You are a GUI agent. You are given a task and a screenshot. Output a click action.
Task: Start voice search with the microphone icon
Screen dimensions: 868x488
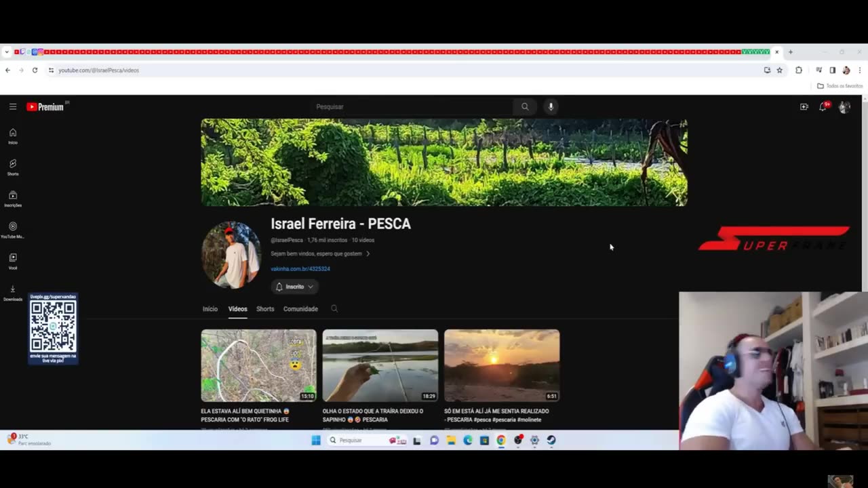pos(551,106)
